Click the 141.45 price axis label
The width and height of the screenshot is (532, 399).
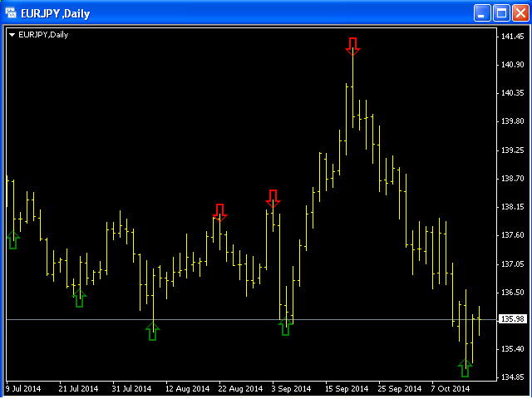click(x=512, y=37)
